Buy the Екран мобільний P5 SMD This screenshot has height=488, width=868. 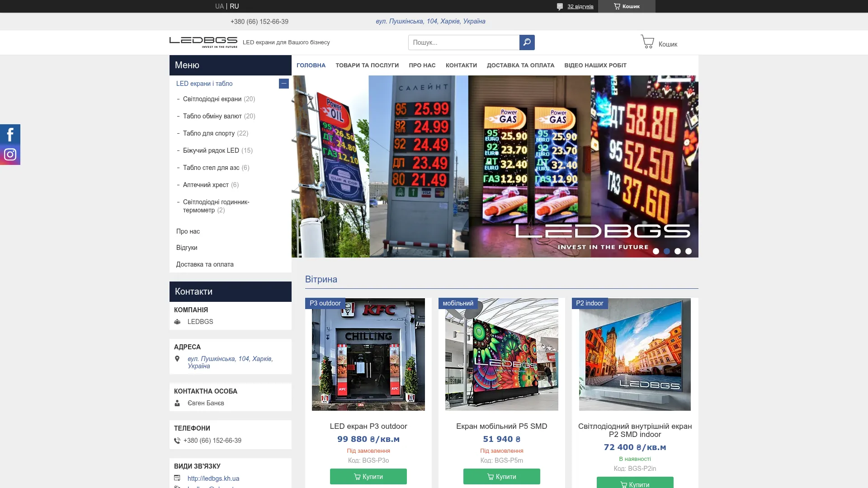click(502, 476)
